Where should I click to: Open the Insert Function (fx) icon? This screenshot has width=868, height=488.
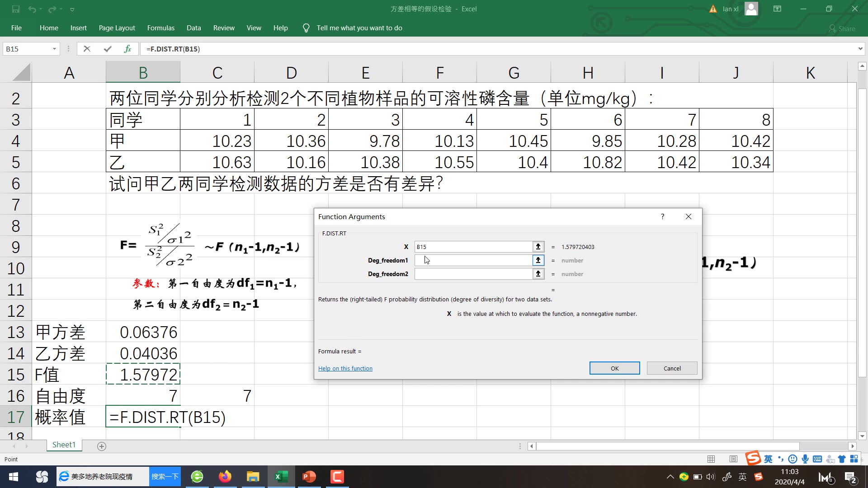pos(128,49)
